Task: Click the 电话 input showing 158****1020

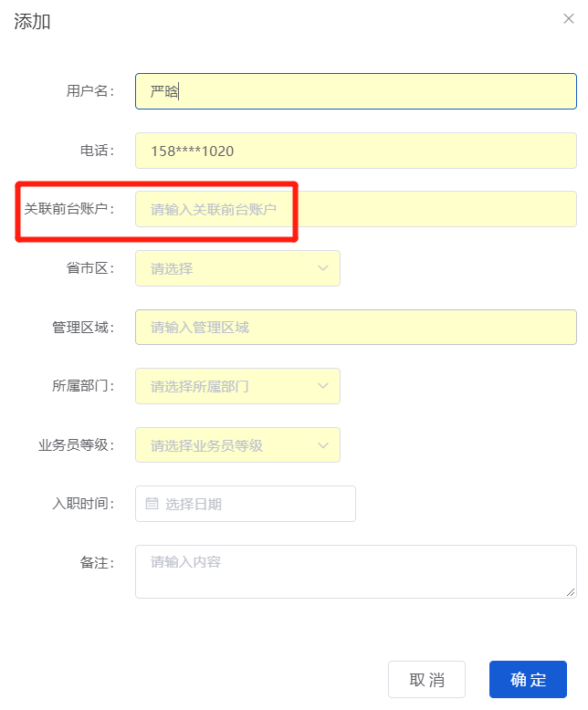Action: (x=356, y=151)
